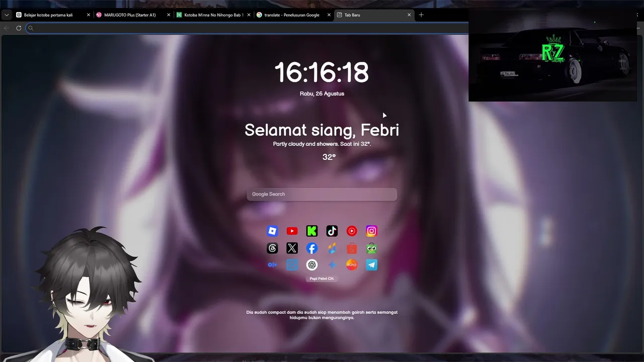Switch to translate - Penelusuran Google tab
This screenshot has height=362, width=644.
(294, 15)
